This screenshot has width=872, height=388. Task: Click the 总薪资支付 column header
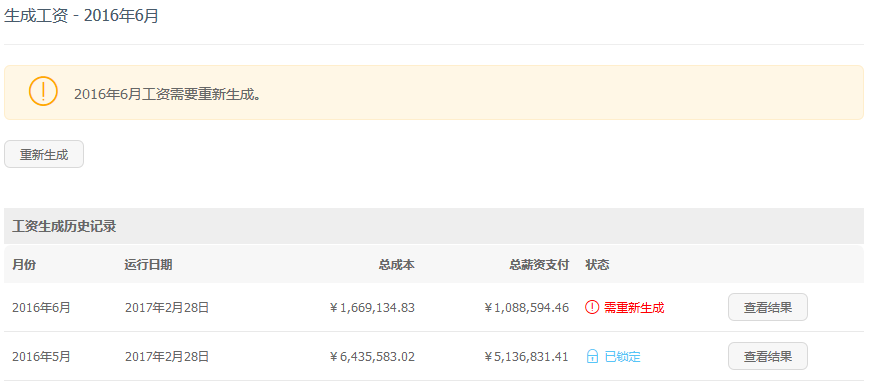point(539,265)
